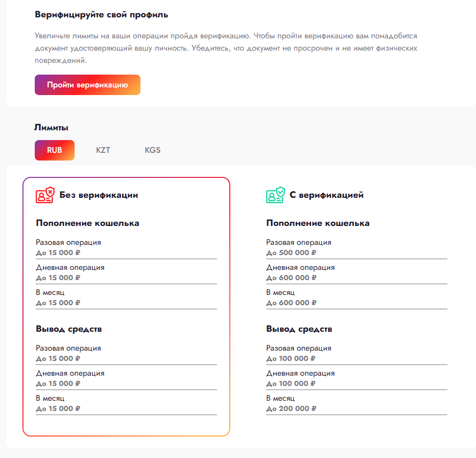Click the green verified ID card icon
This screenshot has width=476, height=458.
(275, 195)
